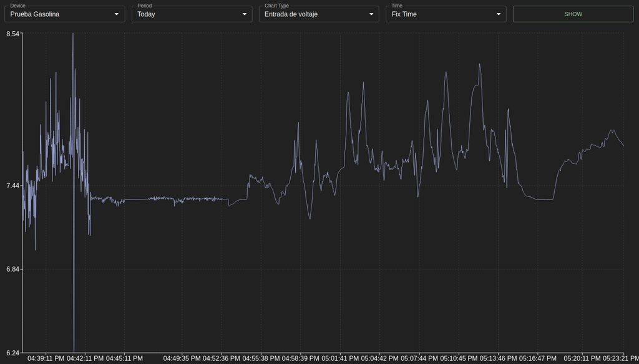This screenshot has height=364, width=639.
Task: Click the 6.24 y-axis label
Action: 12,353
